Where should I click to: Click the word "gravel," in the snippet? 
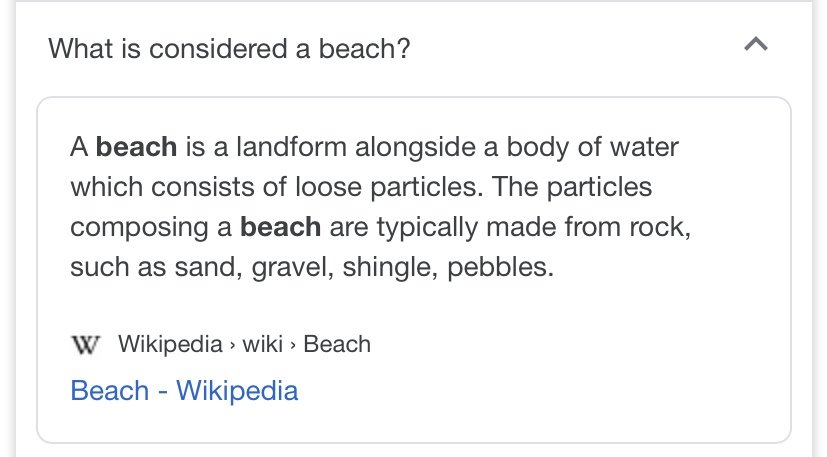(293, 267)
